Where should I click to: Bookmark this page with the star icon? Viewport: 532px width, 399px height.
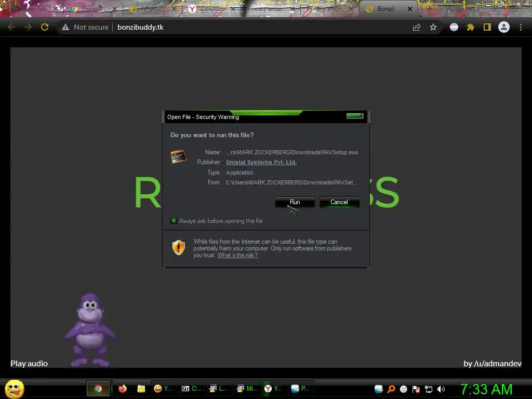click(433, 27)
